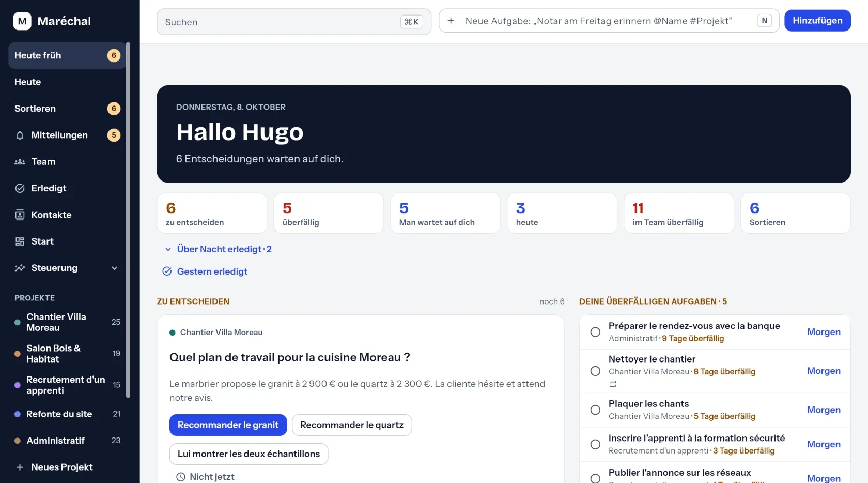
Task: Complete 'Plaquer les chants' task circle
Action: click(595, 410)
